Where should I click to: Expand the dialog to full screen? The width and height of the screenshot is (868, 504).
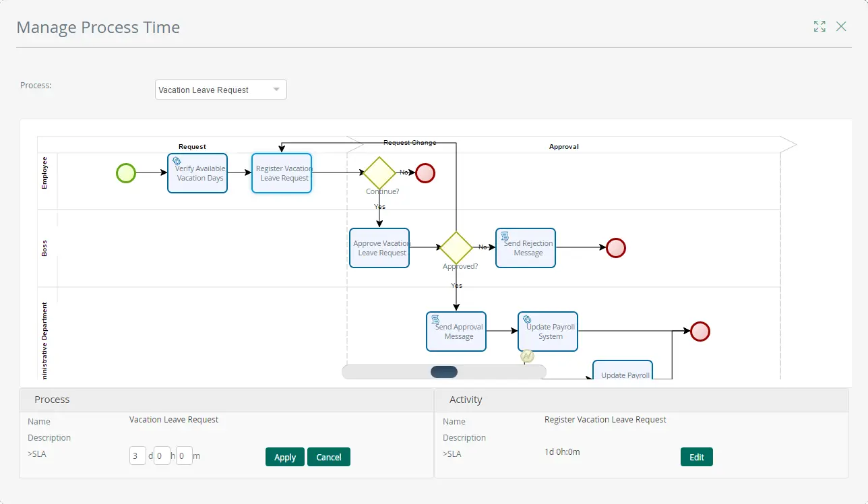tap(819, 26)
